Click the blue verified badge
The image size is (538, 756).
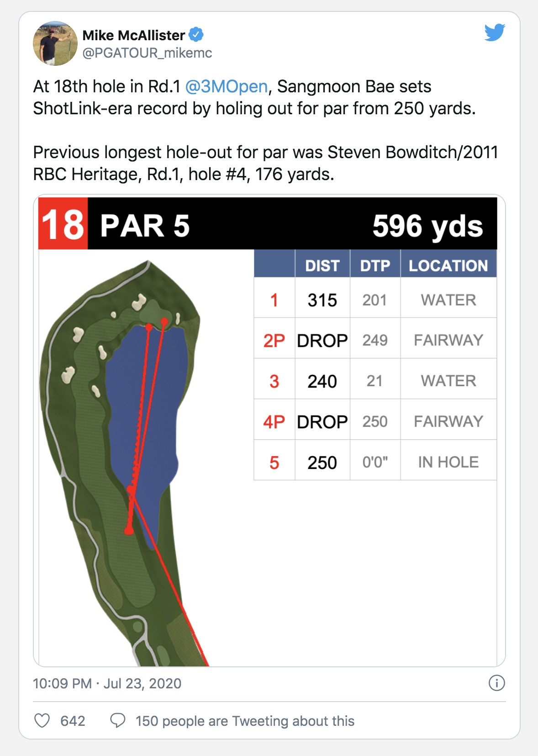(196, 34)
